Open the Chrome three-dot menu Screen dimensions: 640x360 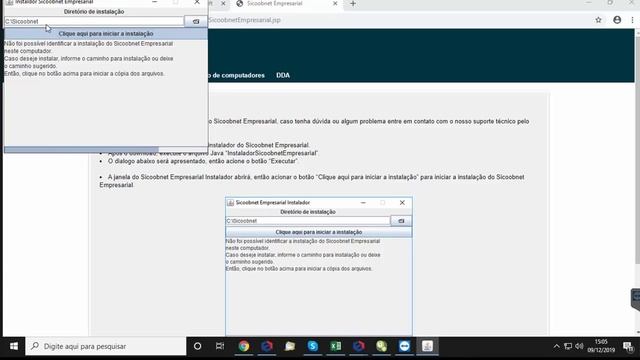632,20
